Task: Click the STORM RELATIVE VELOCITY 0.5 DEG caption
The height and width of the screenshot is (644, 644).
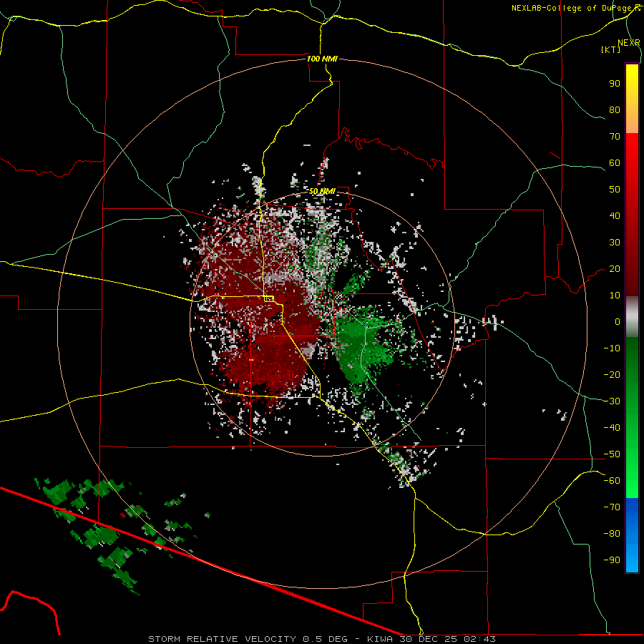Action: click(248, 639)
